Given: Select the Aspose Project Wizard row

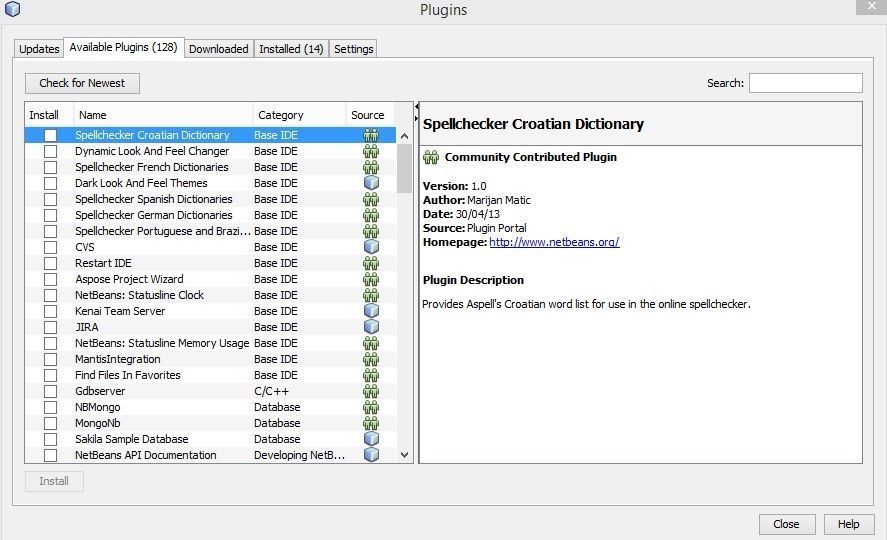Looking at the screenshot, I should click(x=210, y=279).
